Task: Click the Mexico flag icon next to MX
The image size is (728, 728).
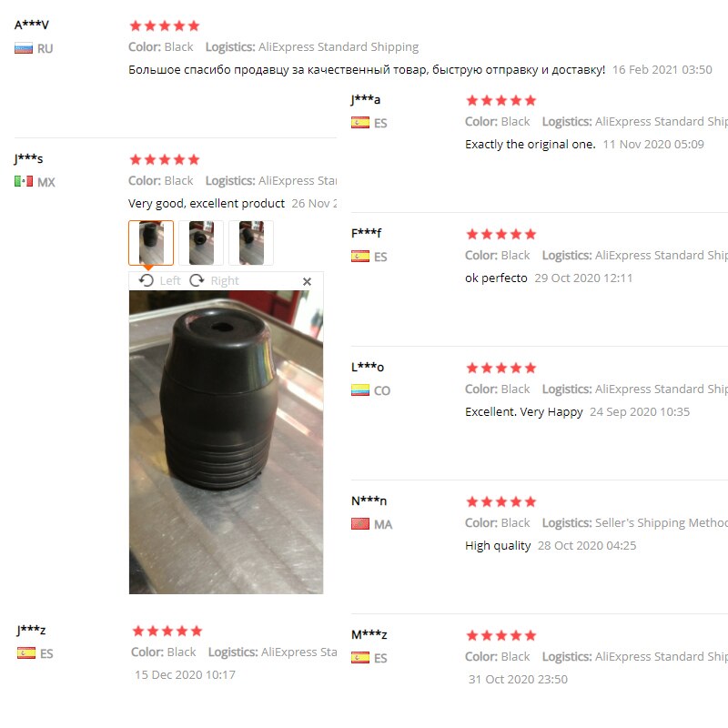Action: 24,181
